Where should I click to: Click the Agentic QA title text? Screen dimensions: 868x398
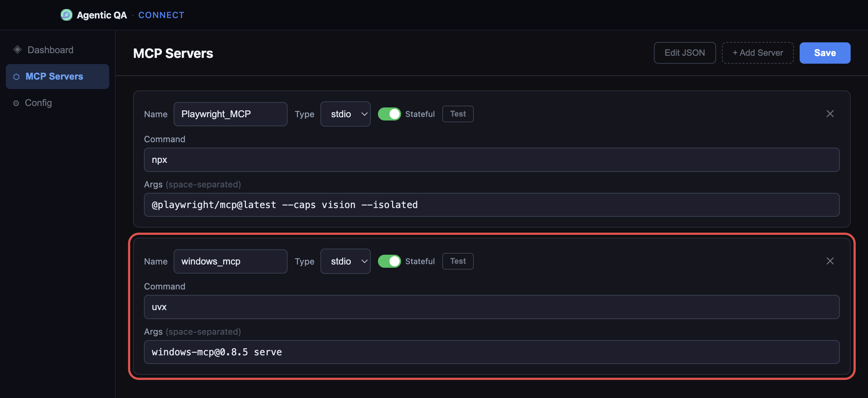click(102, 15)
